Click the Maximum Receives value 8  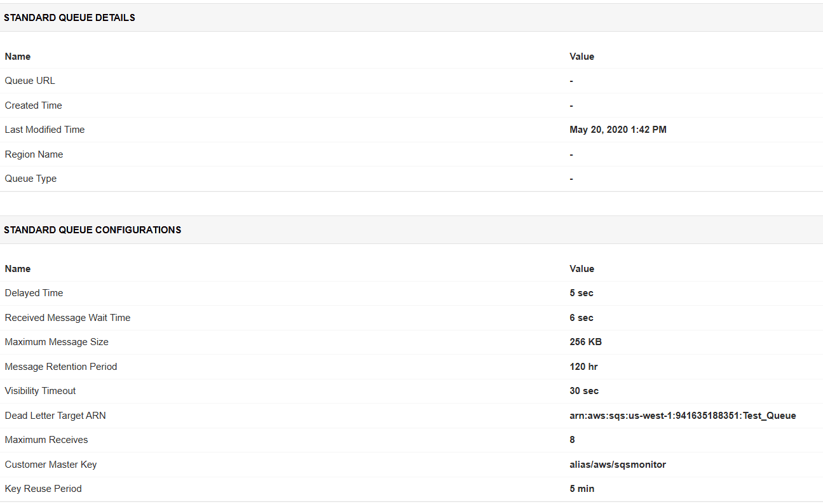[572, 440]
